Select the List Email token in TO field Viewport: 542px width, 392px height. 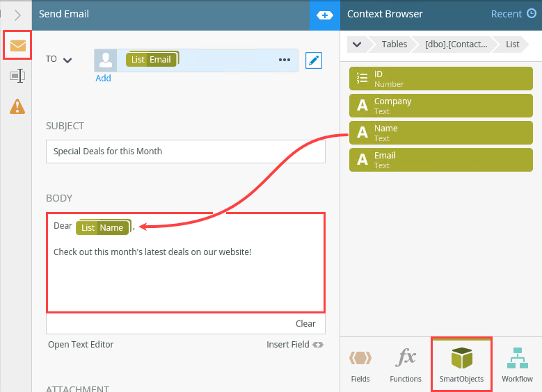[x=152, y=59]
